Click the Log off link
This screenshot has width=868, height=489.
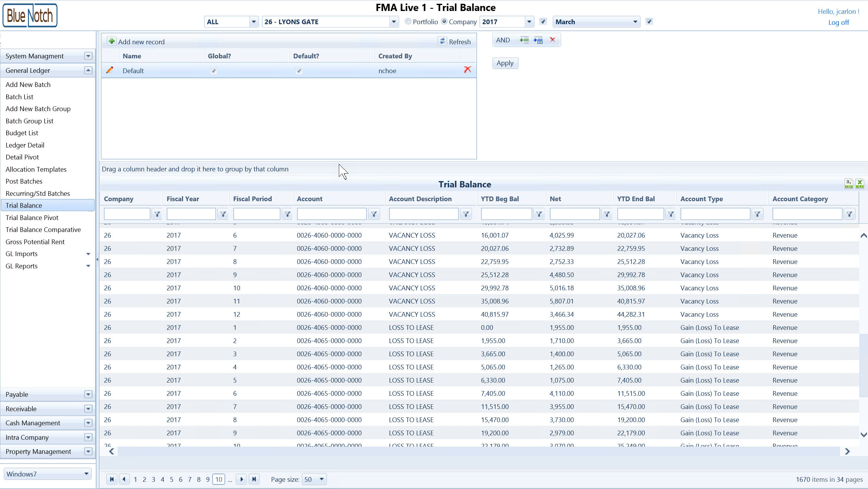(838, 23)
